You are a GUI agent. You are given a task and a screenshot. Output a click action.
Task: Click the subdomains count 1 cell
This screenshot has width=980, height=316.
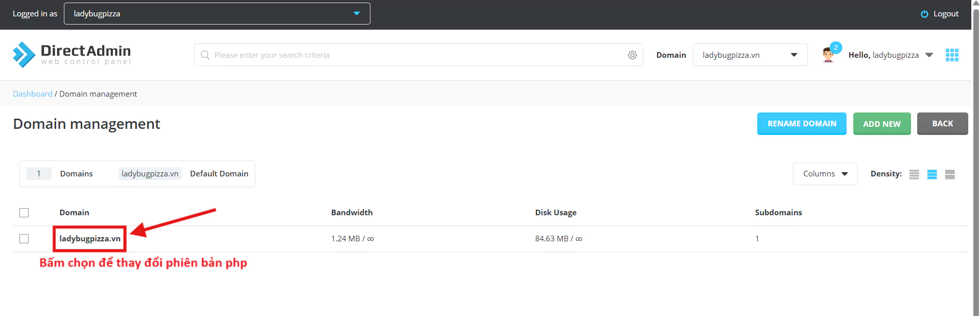click(757, 239)
